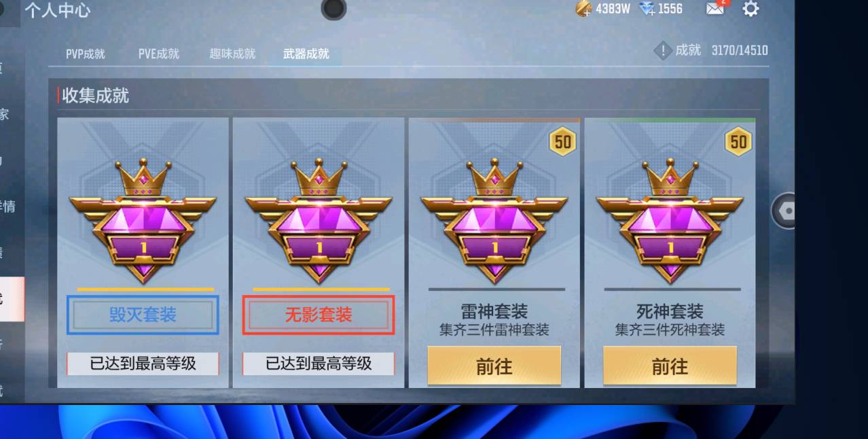This screenshot has height=439, width=868.
Task: Open the settings gear icon
Action: pos(751,9)
